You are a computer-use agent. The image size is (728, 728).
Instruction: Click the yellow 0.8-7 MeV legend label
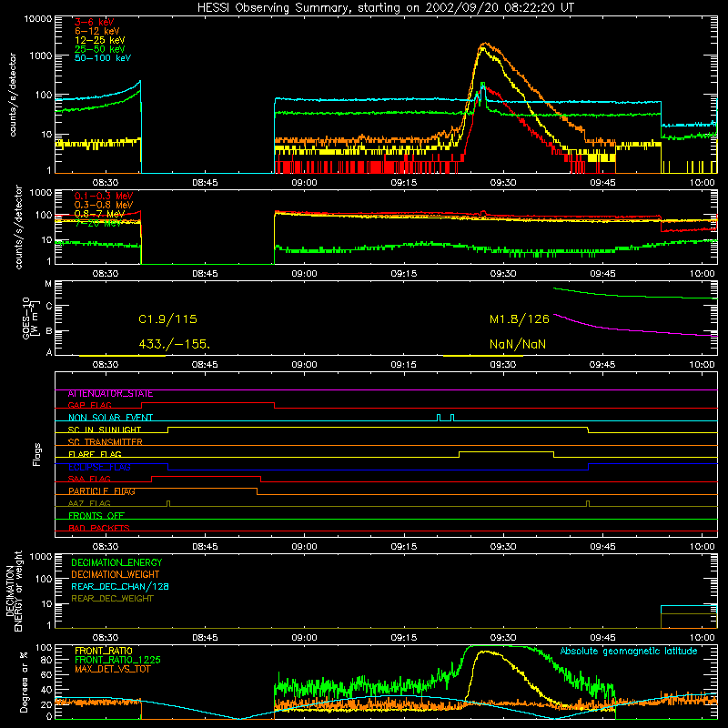coord(100,214)
